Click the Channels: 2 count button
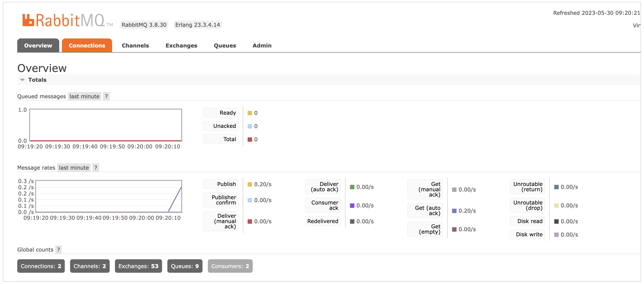The width and height of the screenshot is (644, 284). 90,266
